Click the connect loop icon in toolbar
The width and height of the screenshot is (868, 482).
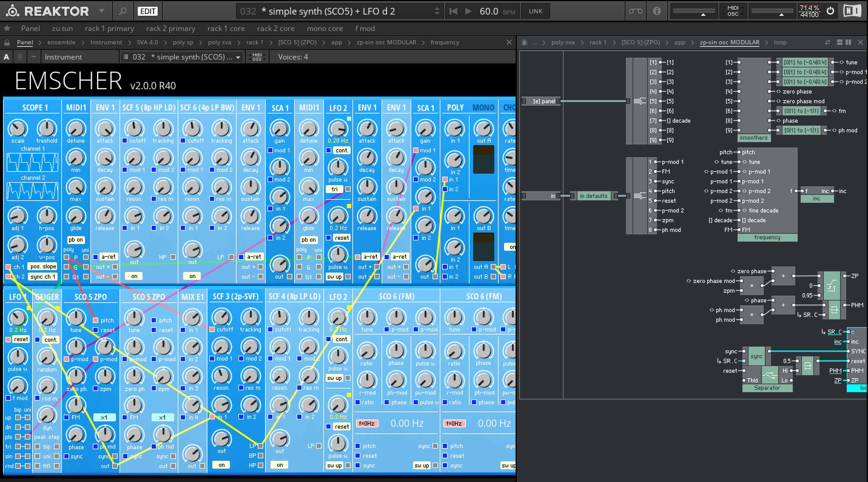(x=635, y=11)
